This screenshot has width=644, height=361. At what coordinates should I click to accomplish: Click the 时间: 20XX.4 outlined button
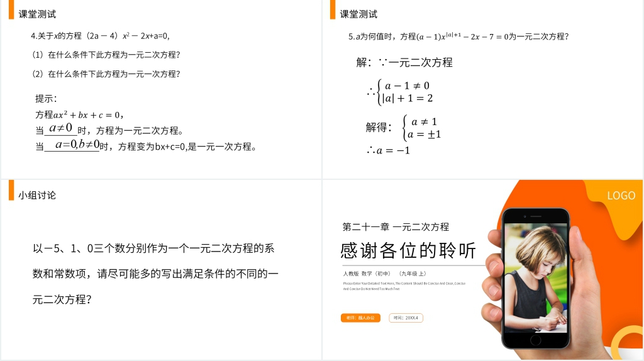pos(406,318)
